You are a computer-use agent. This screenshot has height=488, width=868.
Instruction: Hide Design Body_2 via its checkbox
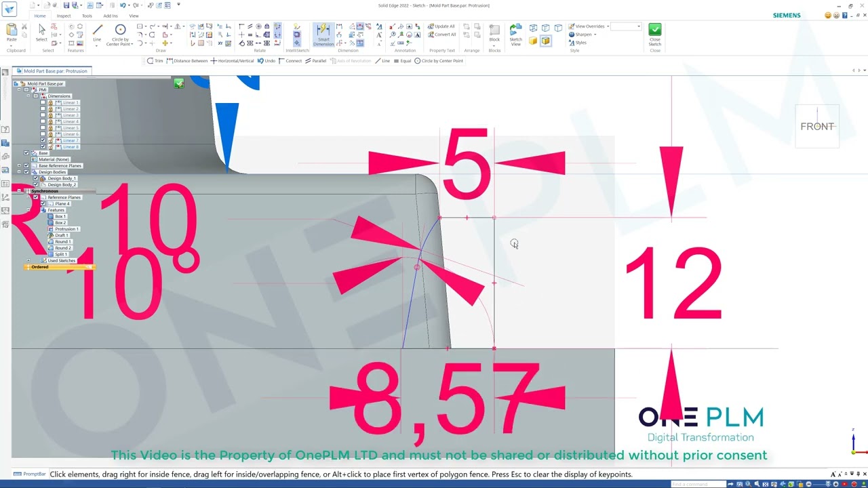click(x=35, y=184)
